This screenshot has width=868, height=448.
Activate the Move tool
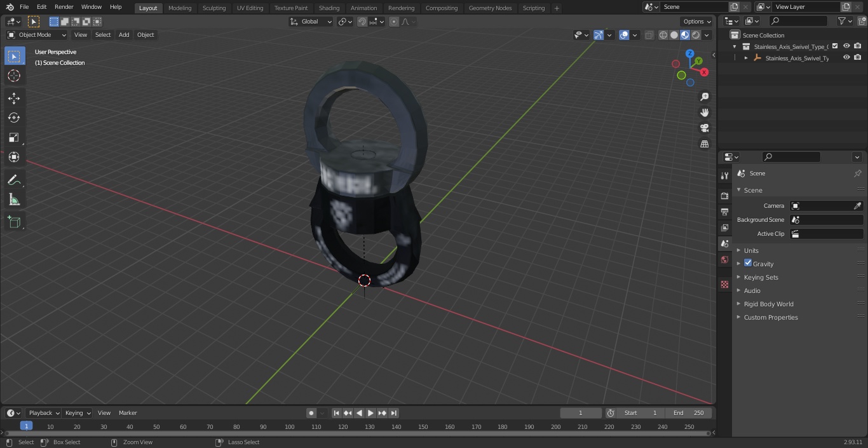point(14,98)
